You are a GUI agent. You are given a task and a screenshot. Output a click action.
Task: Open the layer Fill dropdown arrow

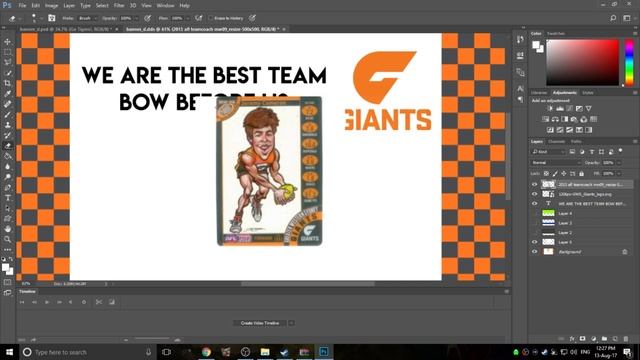click(619, 173)
